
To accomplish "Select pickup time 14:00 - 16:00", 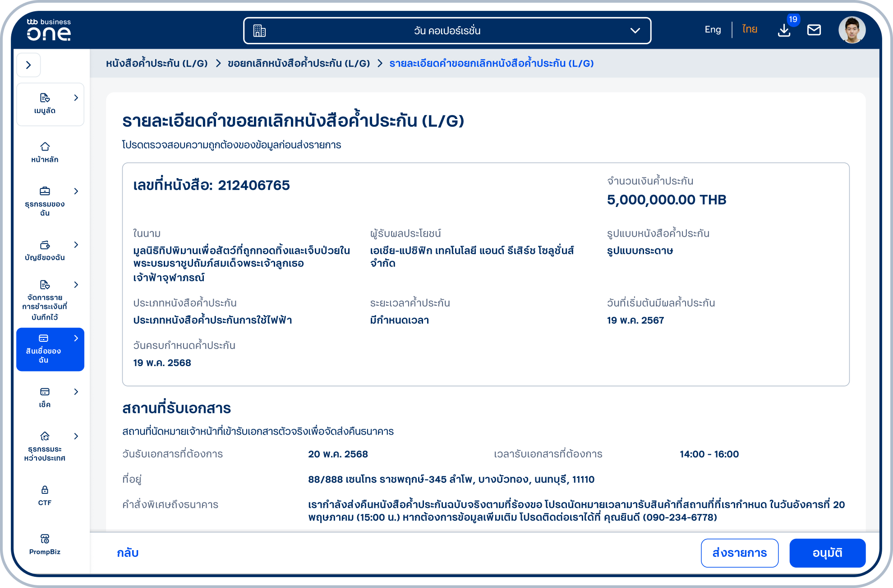I will coord(709,454).
